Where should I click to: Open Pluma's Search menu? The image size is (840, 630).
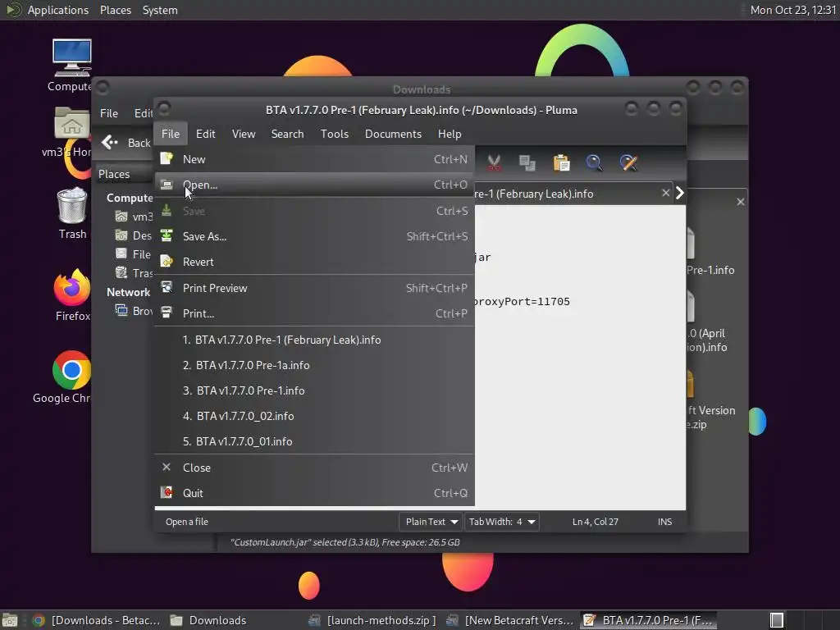click(x=288, y=134)
